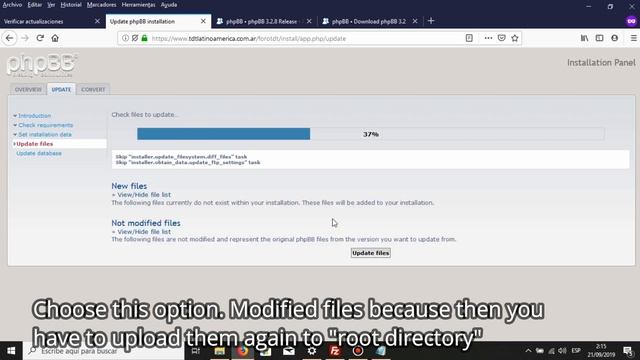Open the browser home page
The image size is (640, 360).
coord(55,38)
